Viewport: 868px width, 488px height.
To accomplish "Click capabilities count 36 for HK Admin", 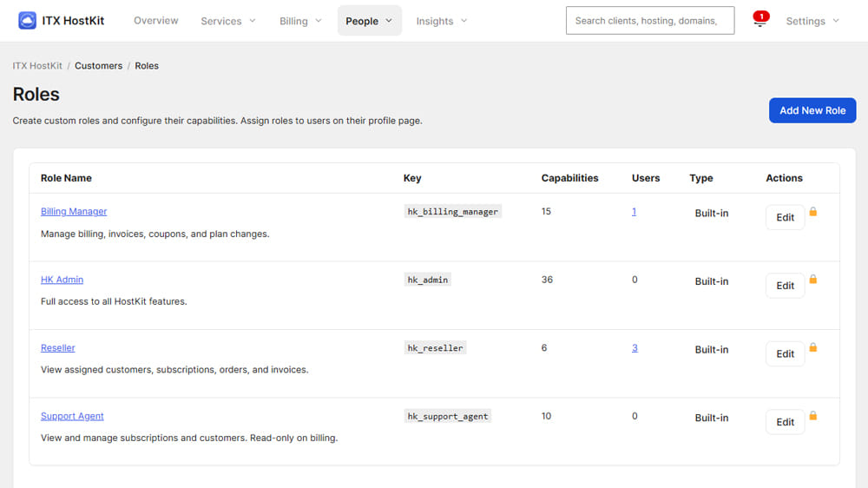I will (547, 280).
